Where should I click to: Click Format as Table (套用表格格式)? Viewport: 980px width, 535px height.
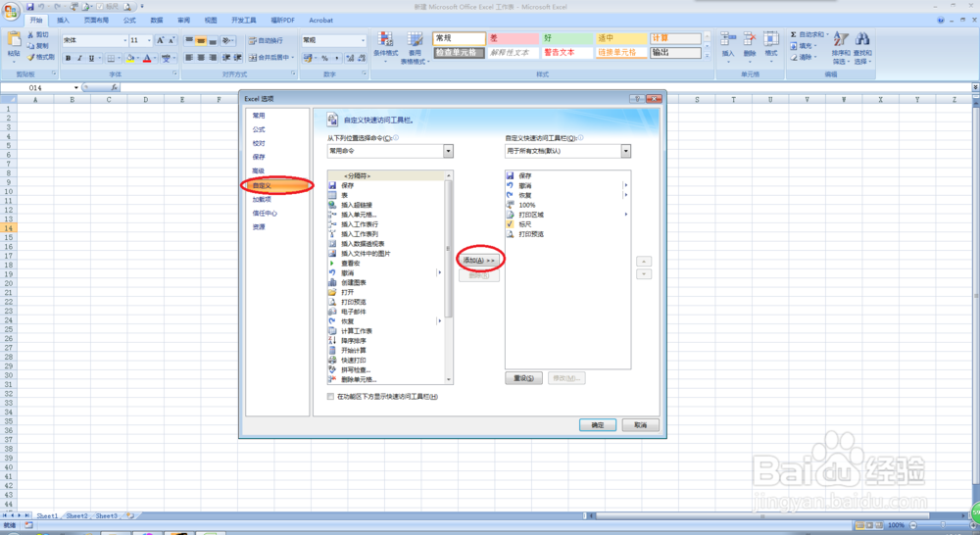pos(415,47)
